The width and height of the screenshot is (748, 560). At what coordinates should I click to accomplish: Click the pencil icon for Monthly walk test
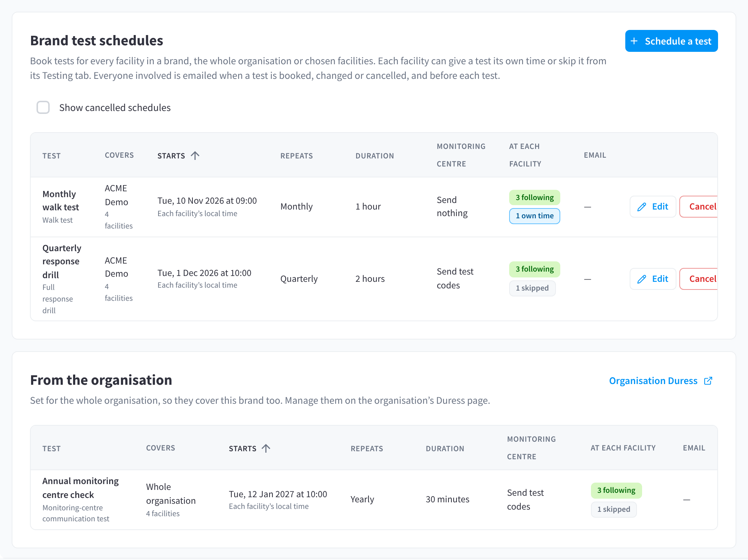(x=642, y=207)
